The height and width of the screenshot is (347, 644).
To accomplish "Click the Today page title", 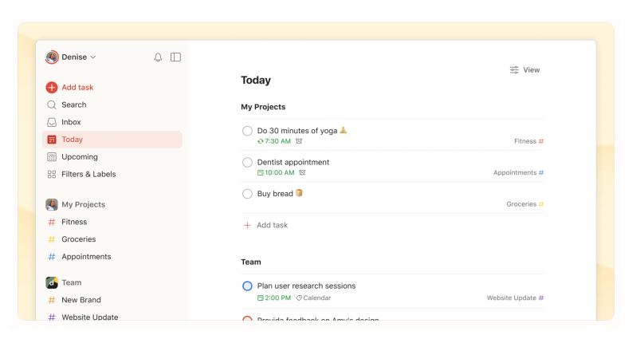I will click(x=256, y=81).
